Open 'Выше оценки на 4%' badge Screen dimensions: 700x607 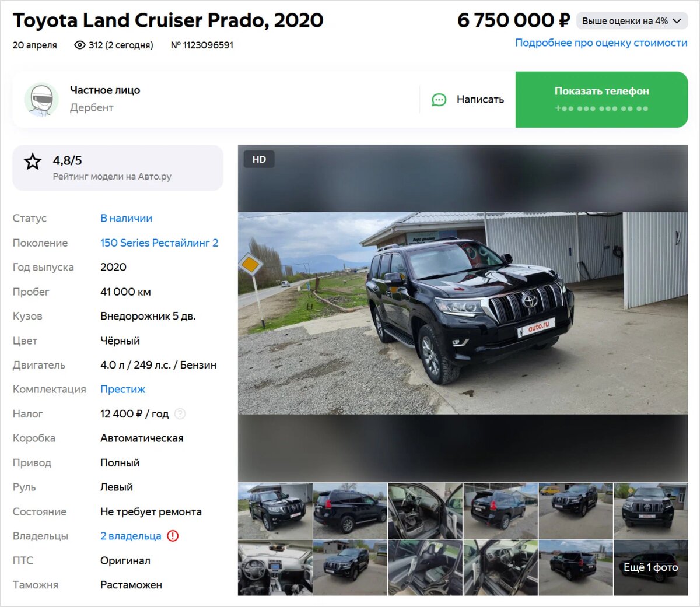[632, 21]
